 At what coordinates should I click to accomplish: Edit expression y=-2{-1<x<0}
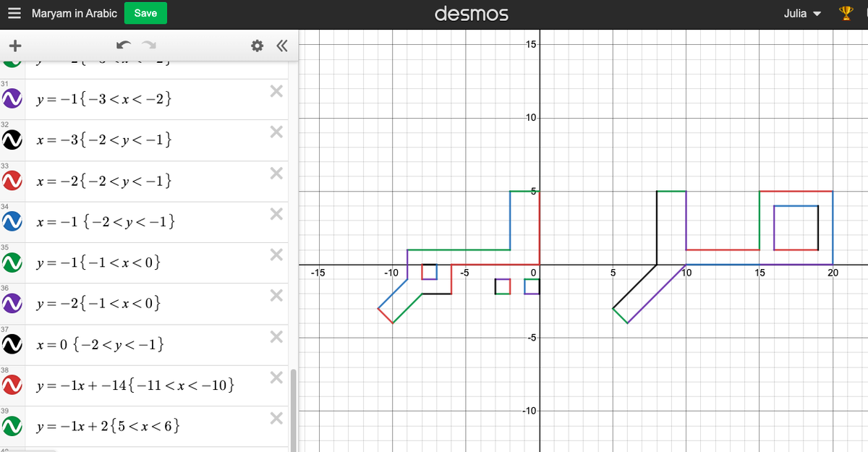click(x=98, y=303)
